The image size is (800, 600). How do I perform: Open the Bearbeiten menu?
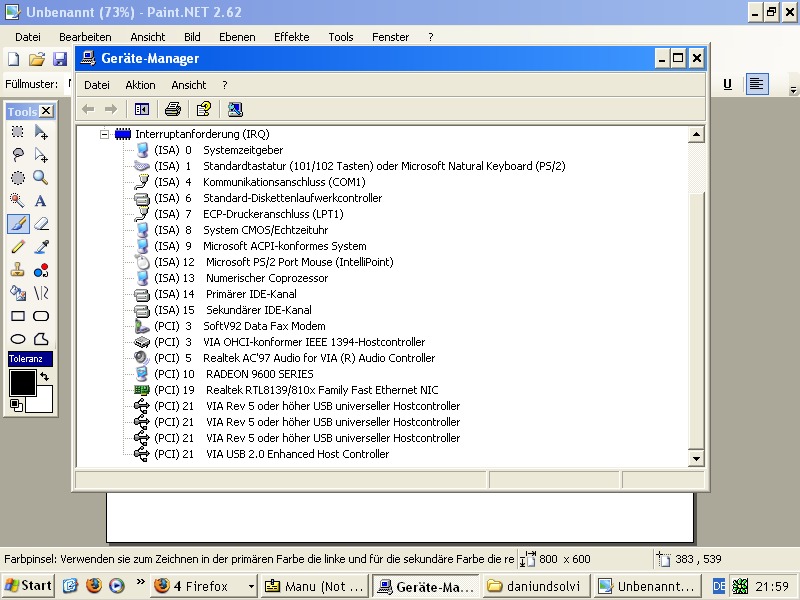point(85,37)
